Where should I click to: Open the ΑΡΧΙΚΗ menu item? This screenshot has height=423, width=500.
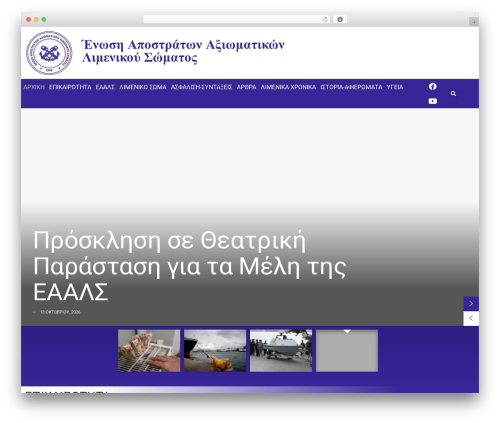click(x=34, y=87)
